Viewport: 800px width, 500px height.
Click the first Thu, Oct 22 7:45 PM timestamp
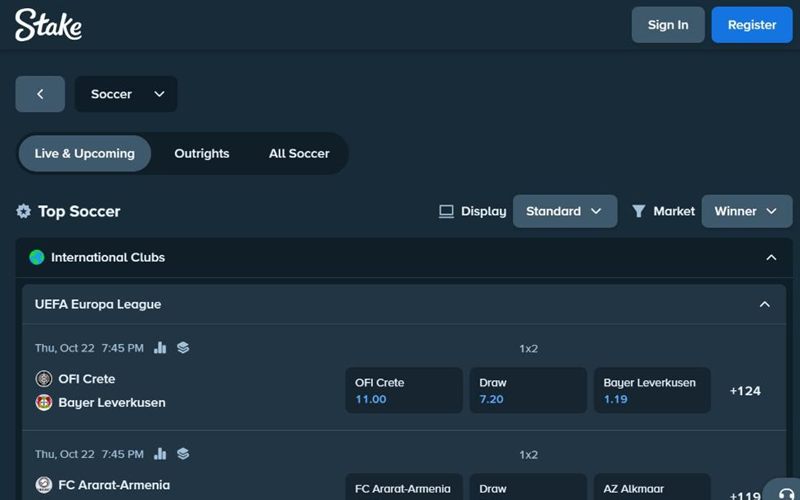coord(89,348)
